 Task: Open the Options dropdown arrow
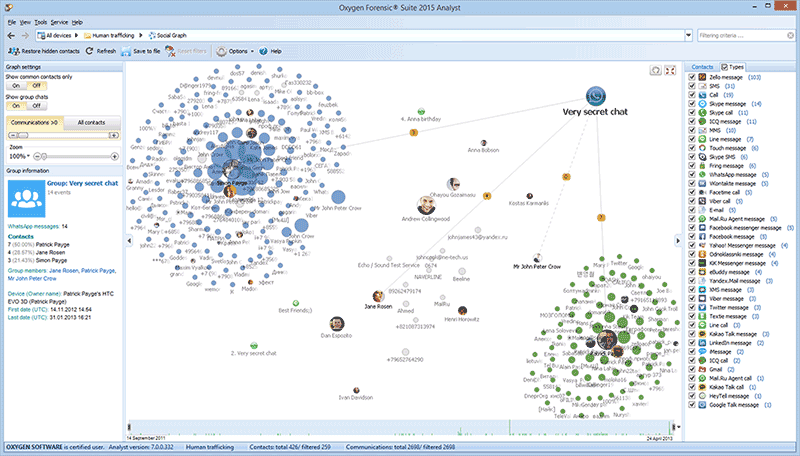pos(252,51)
